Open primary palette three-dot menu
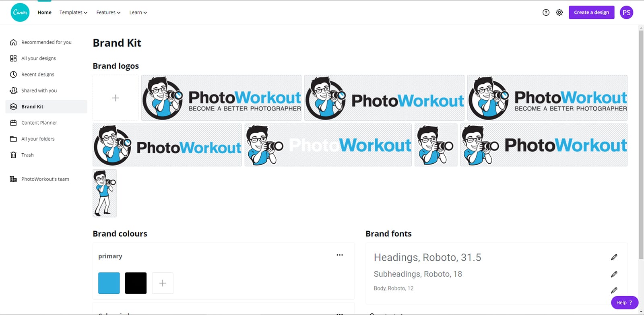644x315 pixels. point(340,255)
